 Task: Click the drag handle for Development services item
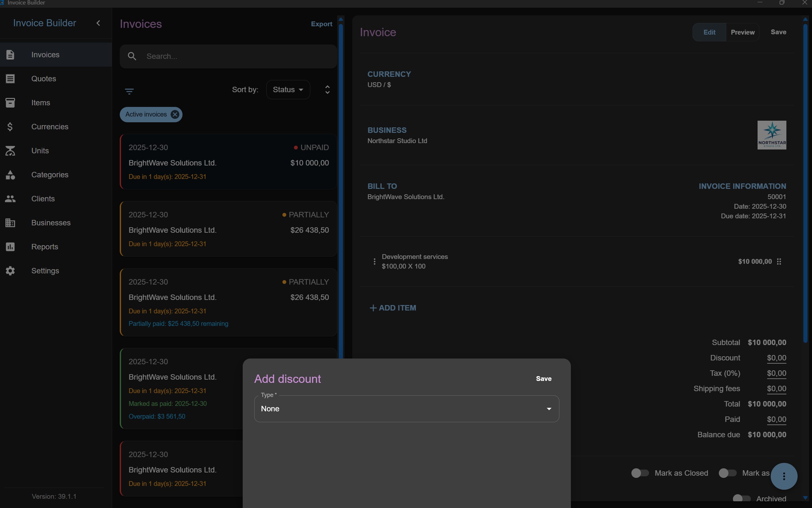779,262
